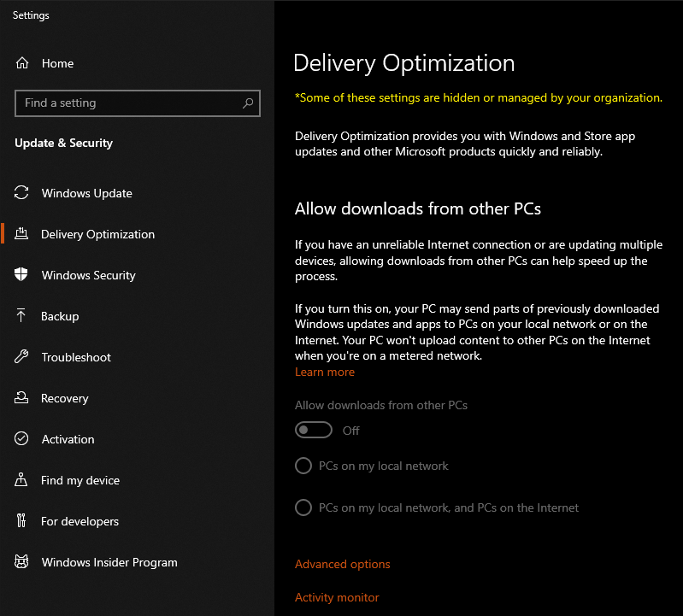This screenshot has height=616, width=683.
Task: Toggle Allow downloads from other PCs switch
Action: point(314,430)
